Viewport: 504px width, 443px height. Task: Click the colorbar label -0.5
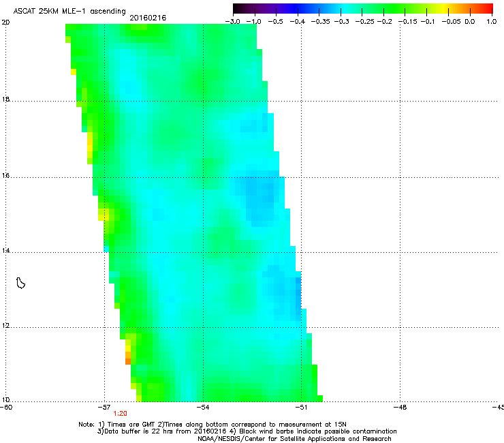[275, 22]
